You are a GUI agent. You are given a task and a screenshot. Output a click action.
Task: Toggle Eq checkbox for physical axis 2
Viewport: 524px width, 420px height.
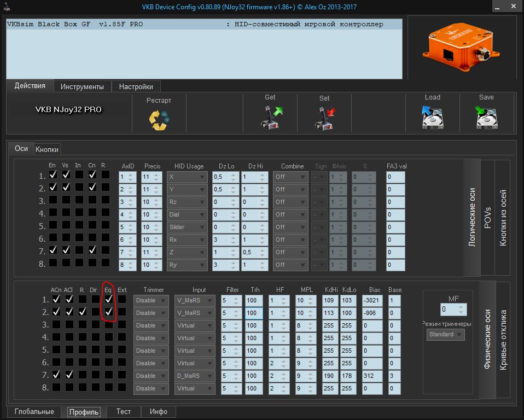pos(109,312)
